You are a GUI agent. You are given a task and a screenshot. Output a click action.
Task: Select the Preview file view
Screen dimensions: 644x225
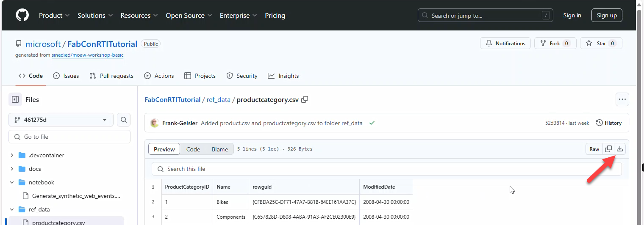click(x=164, y=149)
